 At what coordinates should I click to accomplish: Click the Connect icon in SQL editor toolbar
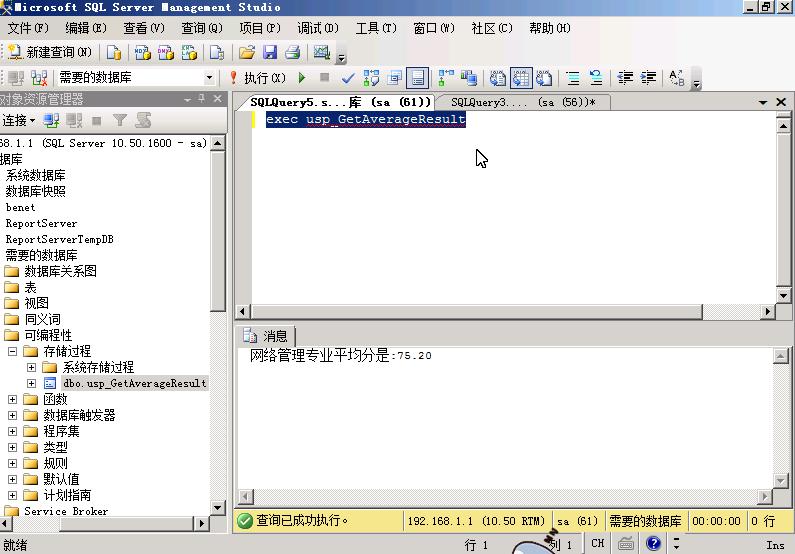click(16, 78)
